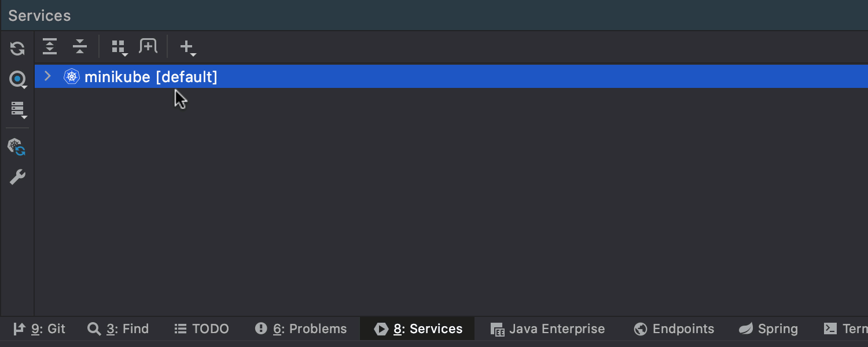Viewport: 868px width, 347px height.
Task: Open the Endpoints tool window
Action: (674, 329)
